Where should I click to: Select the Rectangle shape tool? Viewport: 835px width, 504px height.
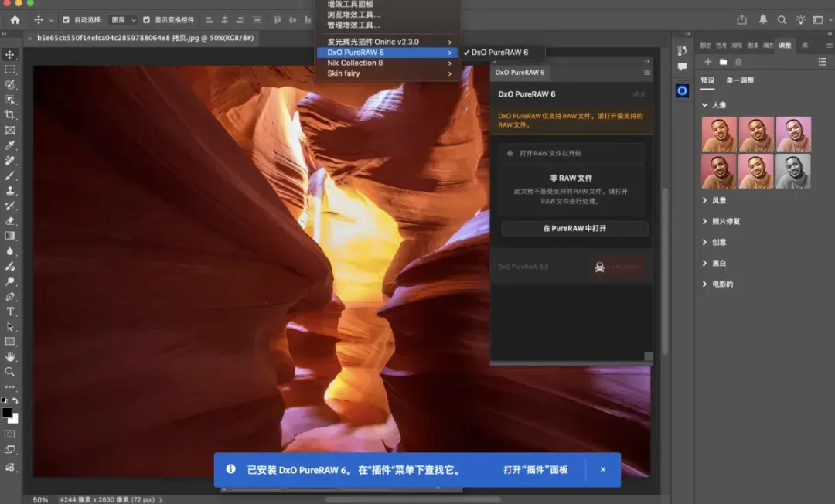tap(9, 342)
